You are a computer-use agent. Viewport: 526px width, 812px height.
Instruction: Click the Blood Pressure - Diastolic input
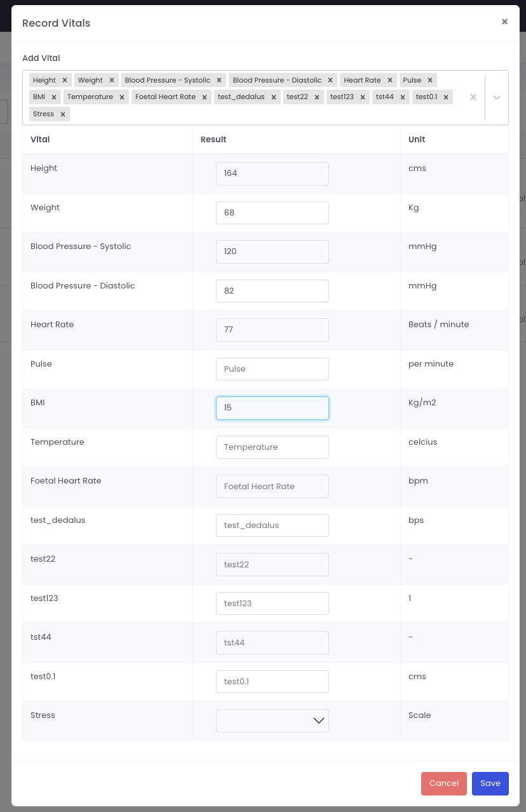(272, 291)
